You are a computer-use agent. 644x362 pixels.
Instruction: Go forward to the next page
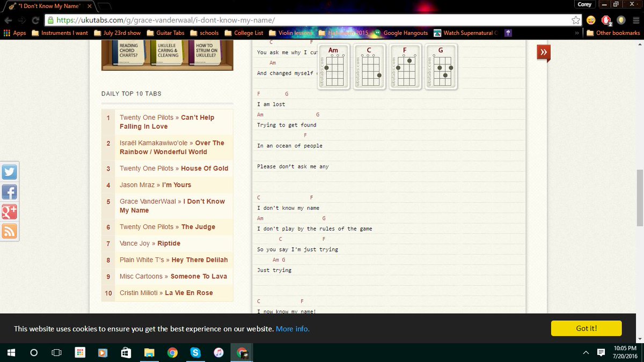(22, 20)
